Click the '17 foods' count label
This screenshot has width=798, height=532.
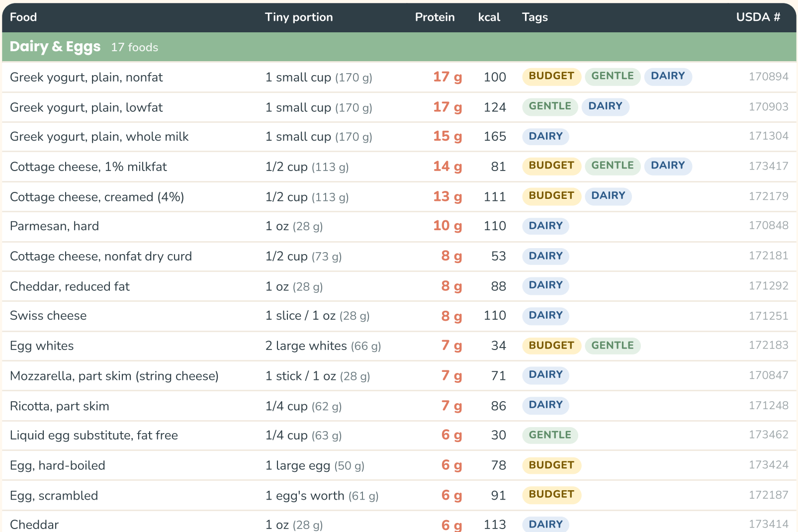point(135,47)
